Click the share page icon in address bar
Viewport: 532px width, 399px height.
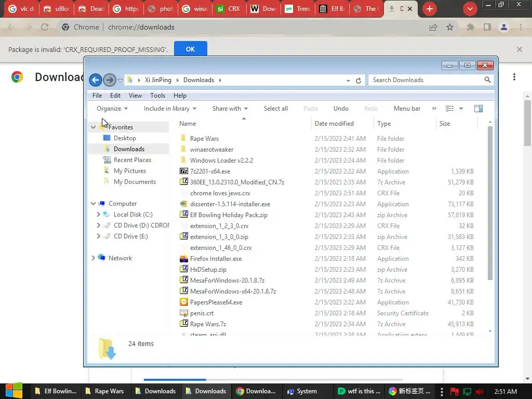click(x=433, y=27)
